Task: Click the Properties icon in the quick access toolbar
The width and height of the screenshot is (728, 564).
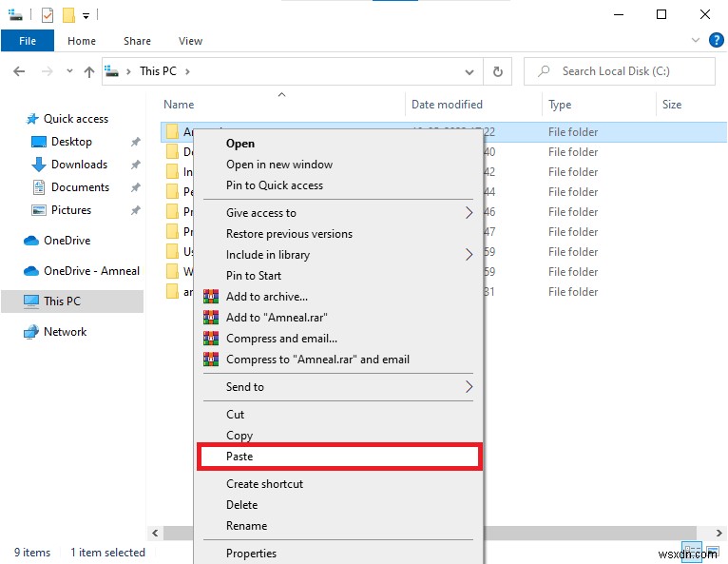Action: (48, 15)
